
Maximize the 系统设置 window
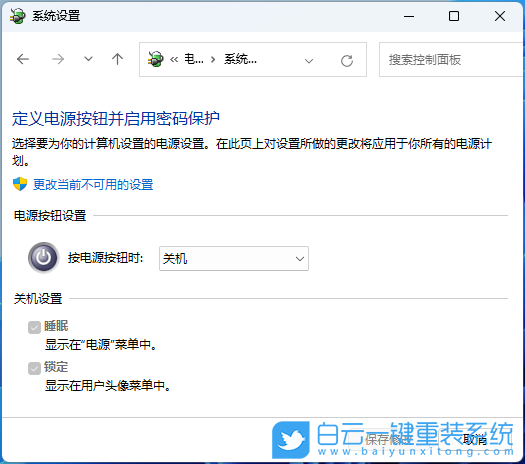(454, 16)
